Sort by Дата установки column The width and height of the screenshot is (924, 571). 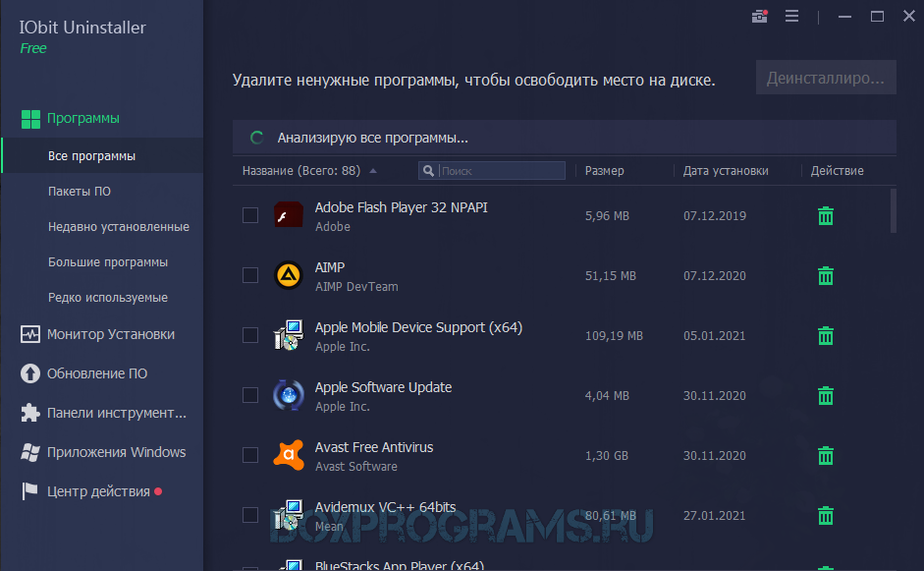click(x=726, y=170)
